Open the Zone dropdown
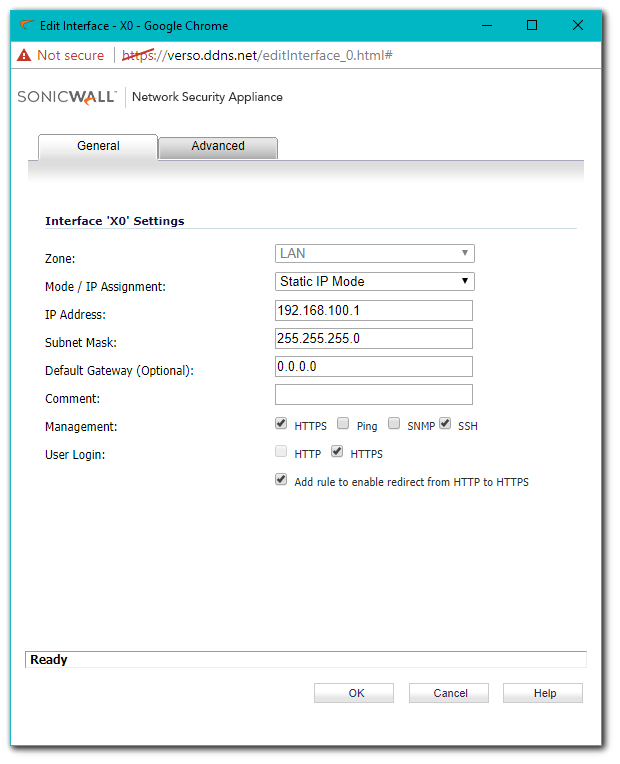This screenshot has width=620, height=764. click(x=374, y=254)
